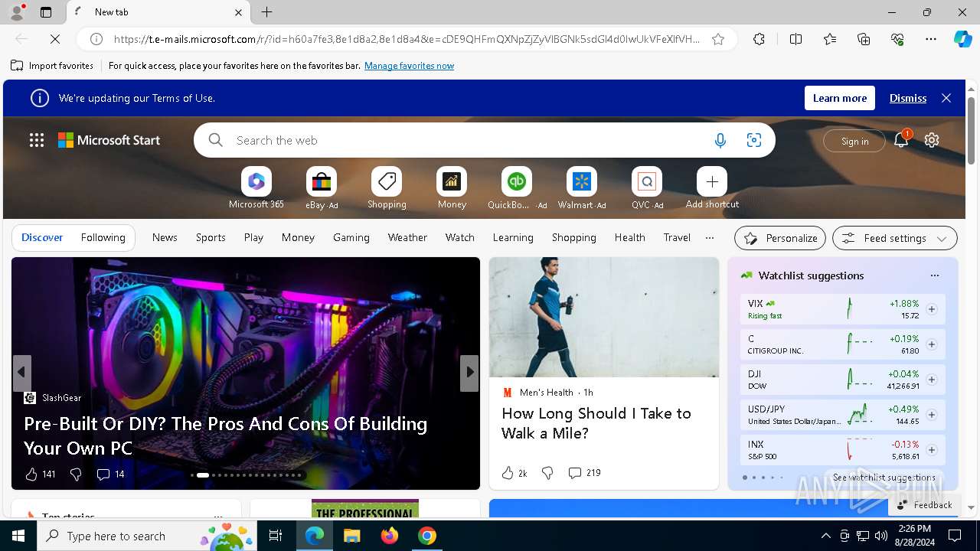
Task: Click Manage favorites now link
Action: coord(409,66)
